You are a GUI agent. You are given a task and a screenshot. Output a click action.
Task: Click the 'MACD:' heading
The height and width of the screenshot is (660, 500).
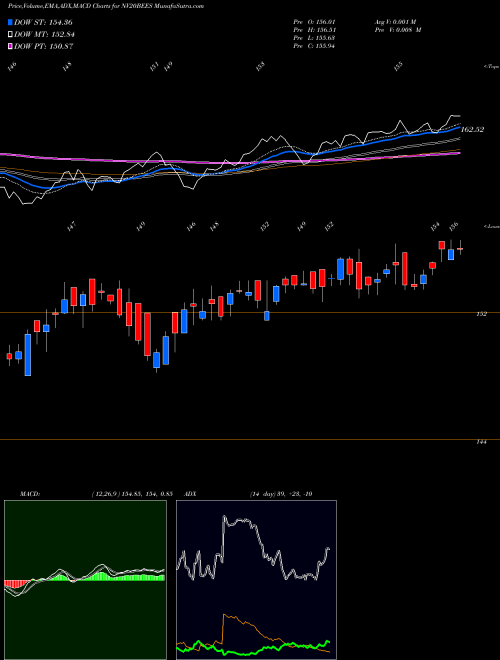[30, 494]
